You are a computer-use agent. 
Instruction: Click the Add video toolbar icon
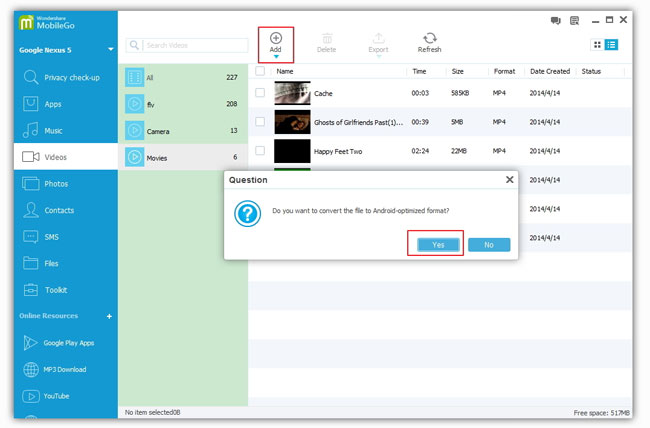pyautogui.click(x=276, y=39)
